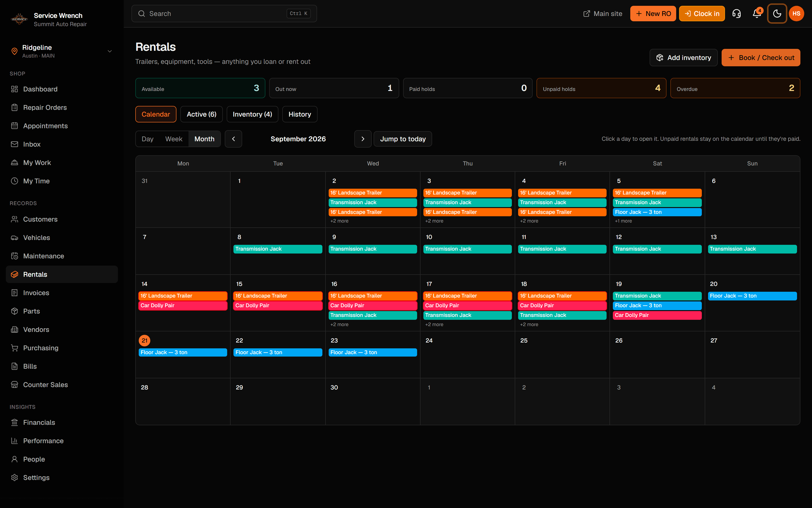The width and height of the screenshot is (812, 508).
Task: Open the Inbox page
Action: point(62,144)
